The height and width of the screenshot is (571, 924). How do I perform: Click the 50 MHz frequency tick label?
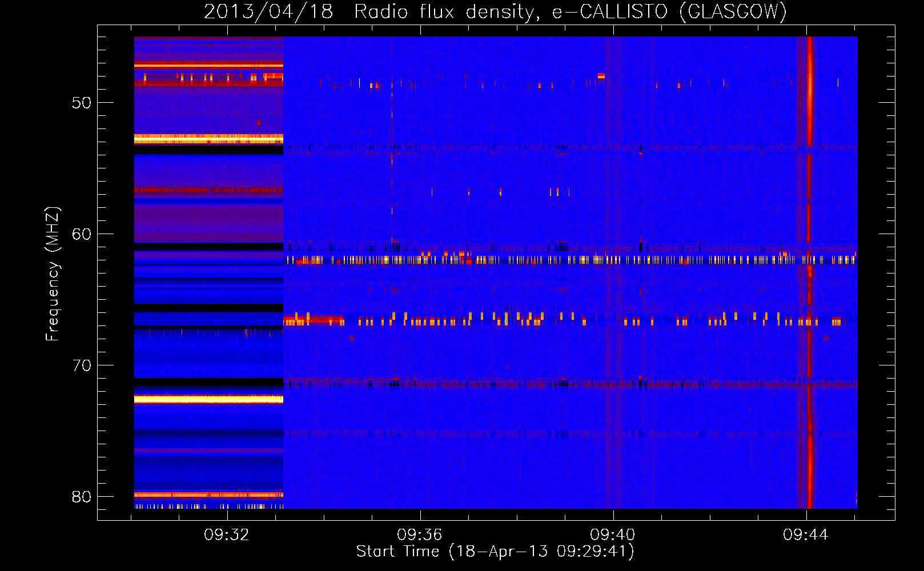(x=82, y=103)
